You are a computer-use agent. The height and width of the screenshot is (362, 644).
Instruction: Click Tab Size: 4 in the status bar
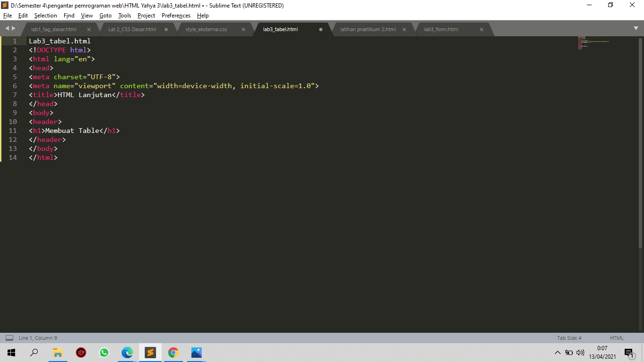[569, 337]
